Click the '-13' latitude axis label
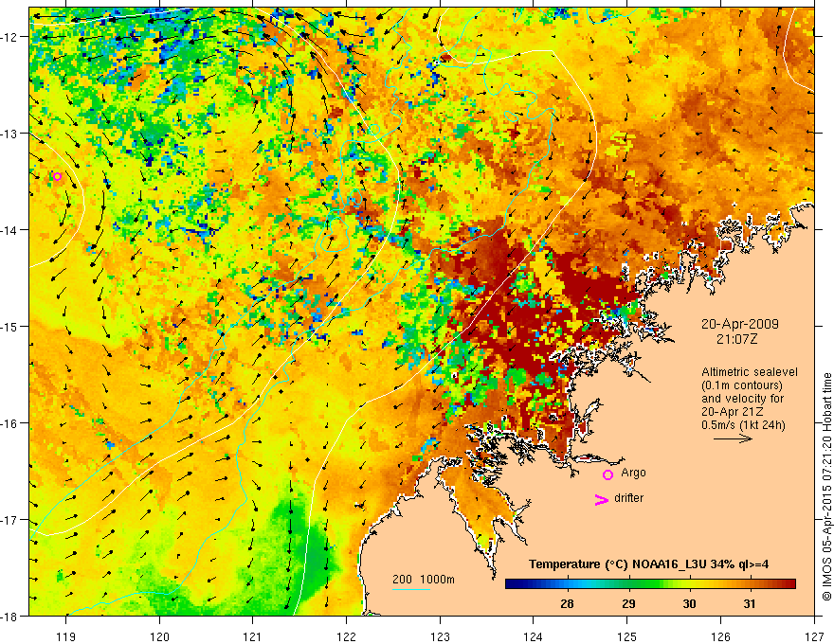The height and width of the screenshot is (644, 834). (x=9, y=134)
